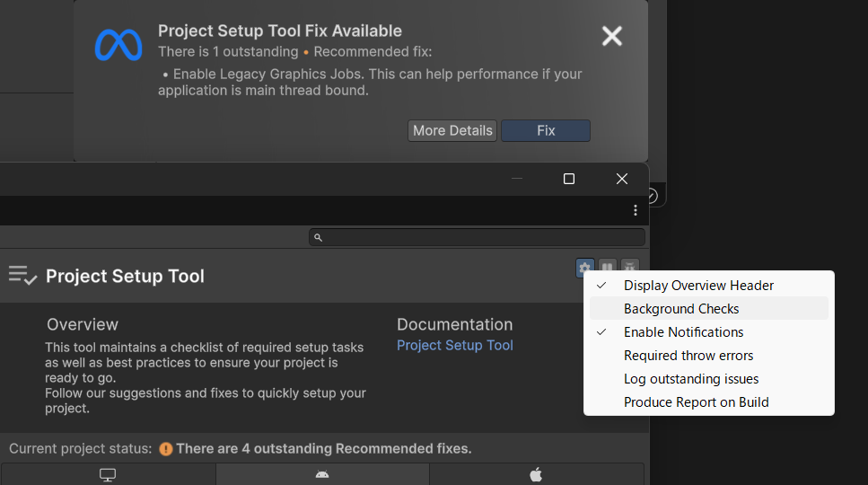Click the Fix button in the notification

(x=545, y=130)
